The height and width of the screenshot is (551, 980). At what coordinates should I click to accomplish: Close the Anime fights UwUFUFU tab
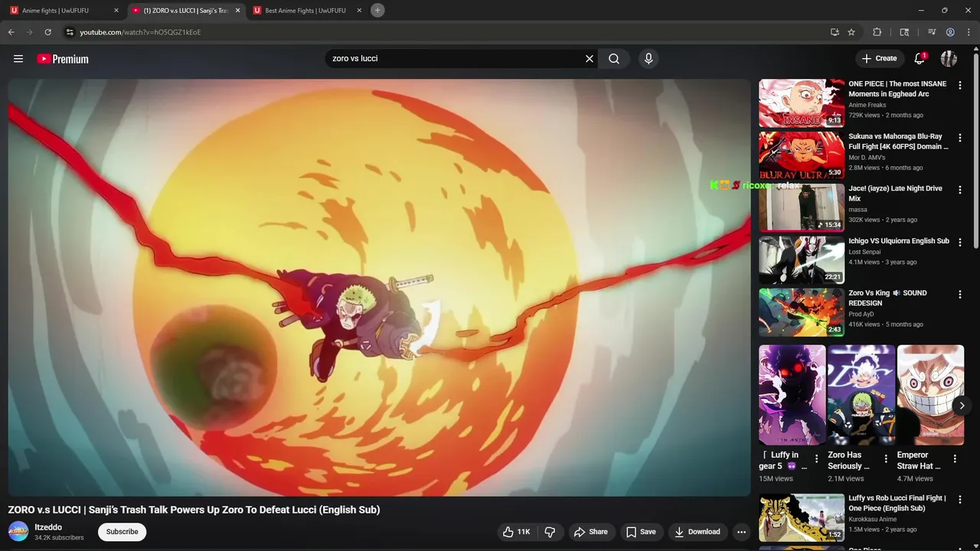[x=116, y=11]
